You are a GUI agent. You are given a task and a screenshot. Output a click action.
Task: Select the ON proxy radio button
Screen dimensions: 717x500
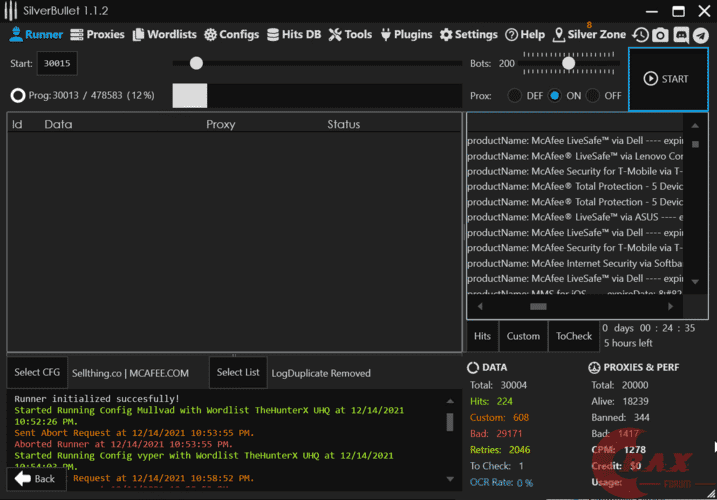pyautogui.click(x=555, y=96)
